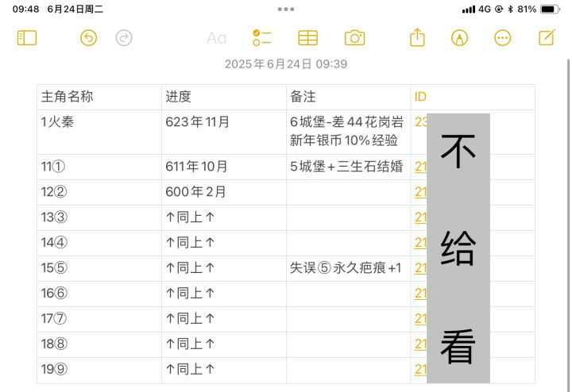
Task: Open the ID link in the 19⑨ row
Action: tap(420, 370)
